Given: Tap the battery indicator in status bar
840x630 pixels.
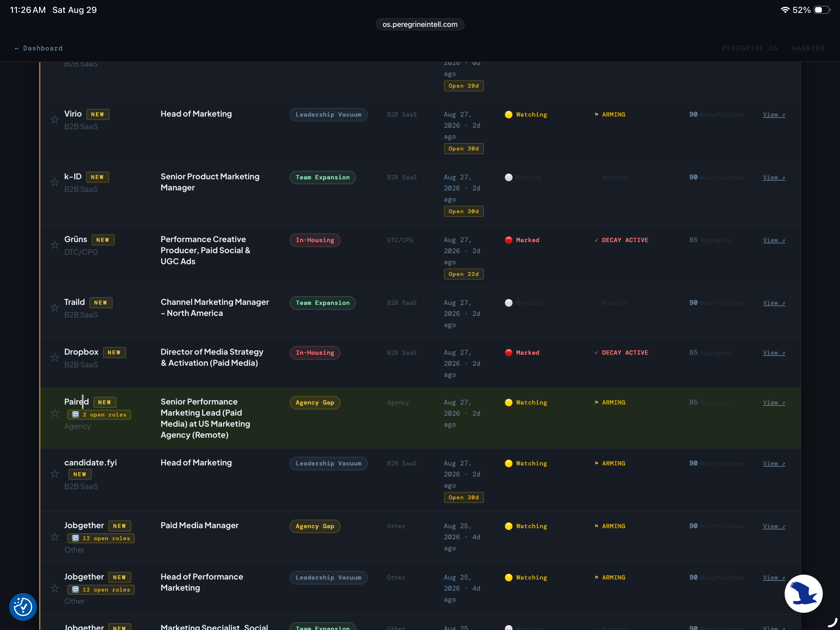Looking at the screenshot, I should [x=822, y=10].
